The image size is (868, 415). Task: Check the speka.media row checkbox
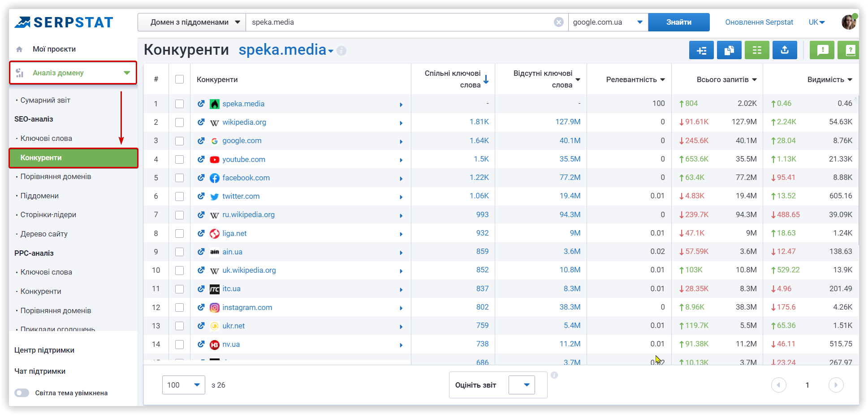pos(179,104)
